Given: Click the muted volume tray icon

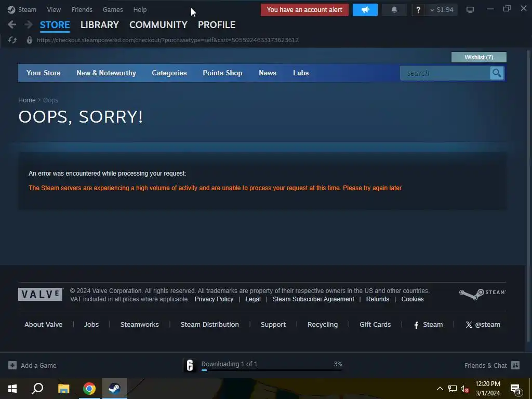Looking at the screenshot, I should [464, 389].
